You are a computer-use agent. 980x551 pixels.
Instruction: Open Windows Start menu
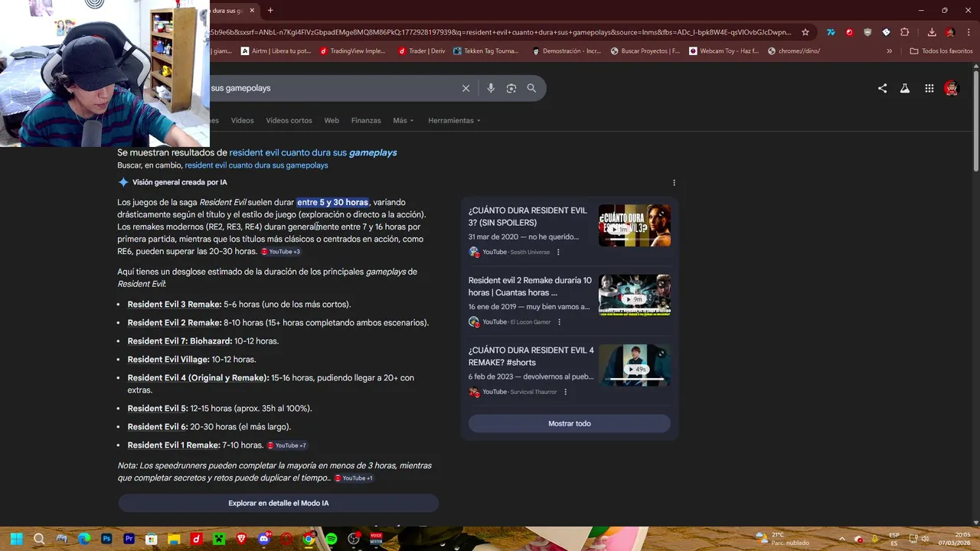coord(17,539)
